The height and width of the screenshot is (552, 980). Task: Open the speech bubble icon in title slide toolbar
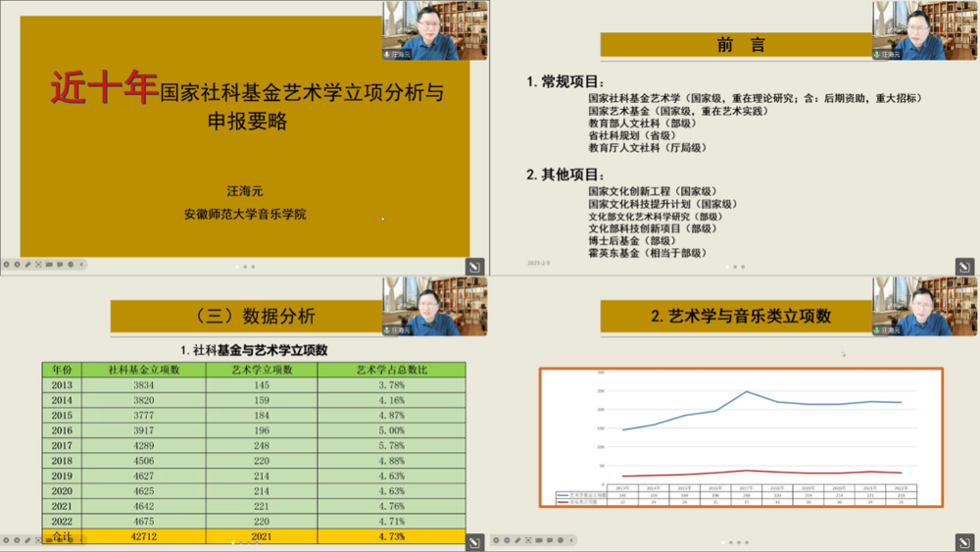click(x=60, y=265)
